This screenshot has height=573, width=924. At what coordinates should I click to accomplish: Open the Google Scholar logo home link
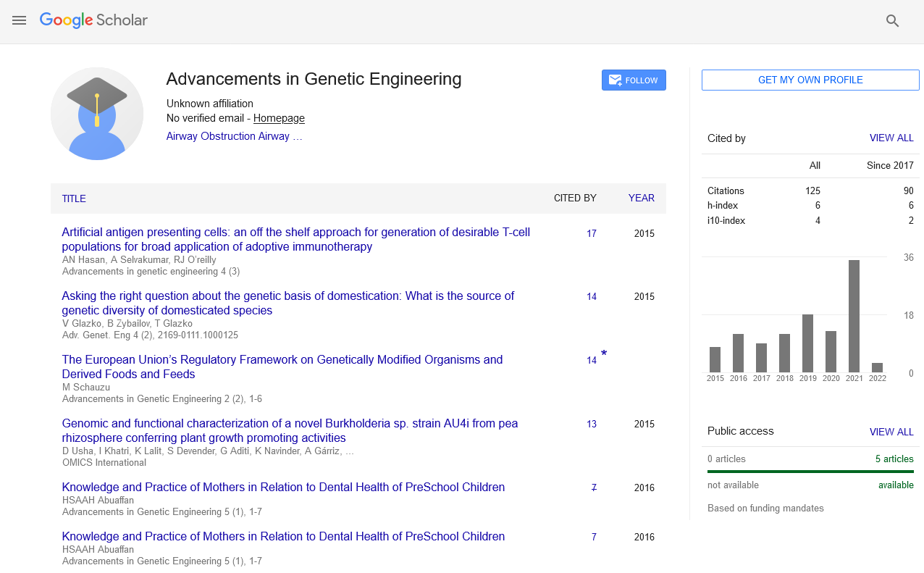point(93,20)
